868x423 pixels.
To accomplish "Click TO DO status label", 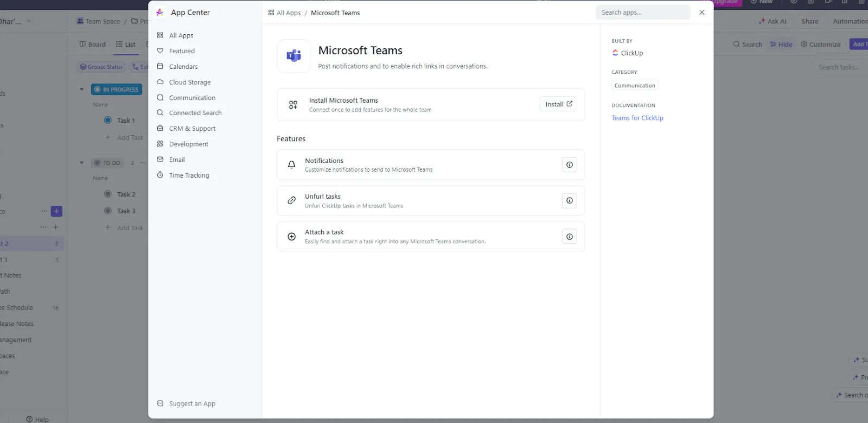I will point(107,163).
